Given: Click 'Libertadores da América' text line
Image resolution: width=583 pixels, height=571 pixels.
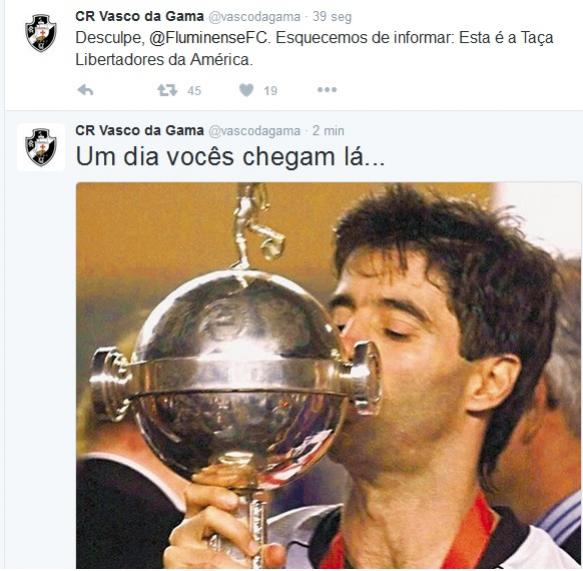Looking at the screenshot, I should (x=164, y=60).
